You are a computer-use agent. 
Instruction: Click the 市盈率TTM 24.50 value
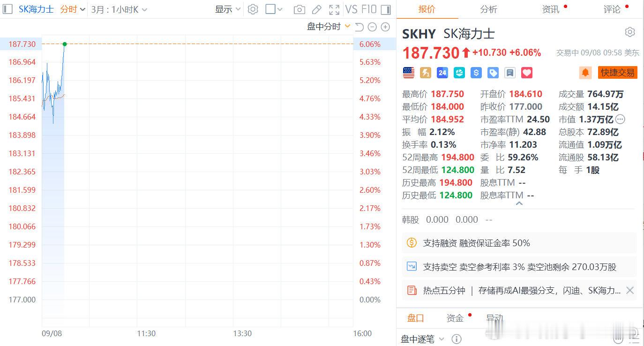point(538,119)
